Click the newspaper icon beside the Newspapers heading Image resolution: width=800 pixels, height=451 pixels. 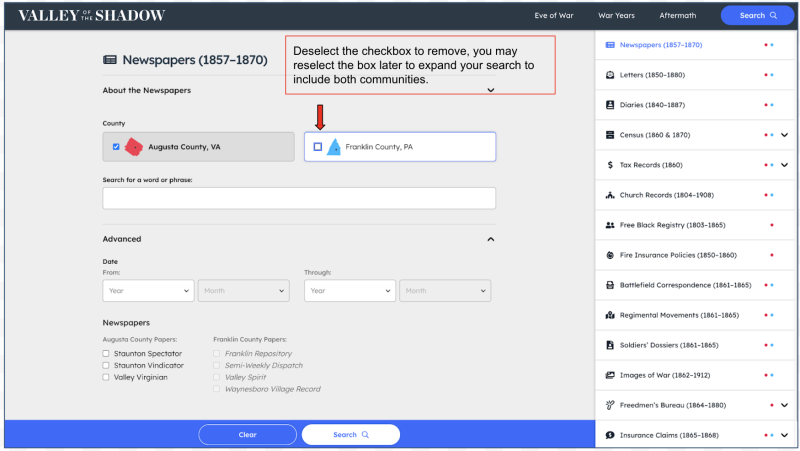tap(110, 60)
